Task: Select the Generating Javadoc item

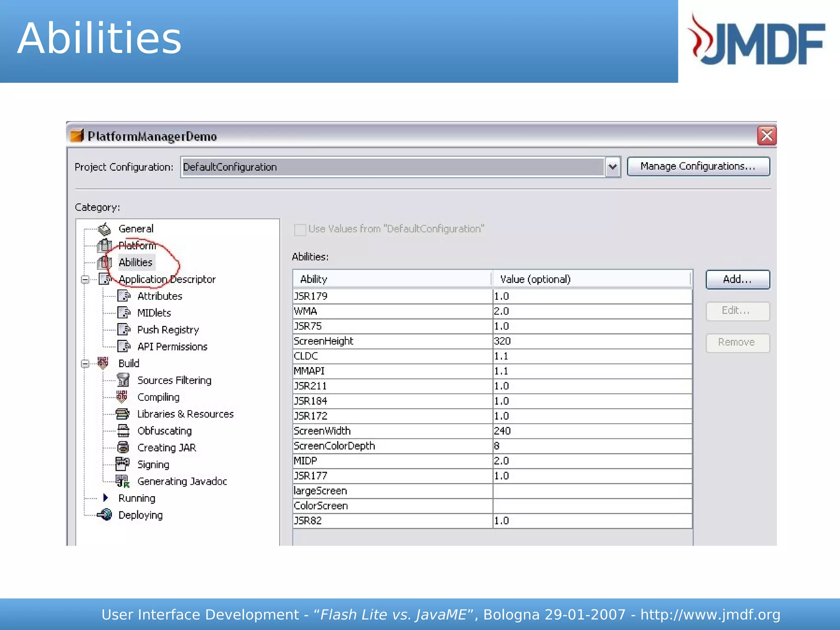Action: 182,481
